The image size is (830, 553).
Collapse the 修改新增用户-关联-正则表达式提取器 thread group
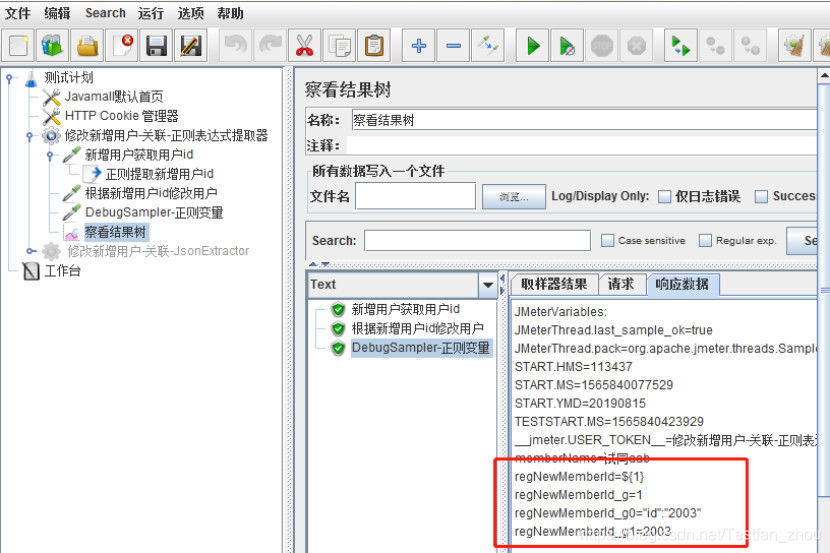(30, 136)
